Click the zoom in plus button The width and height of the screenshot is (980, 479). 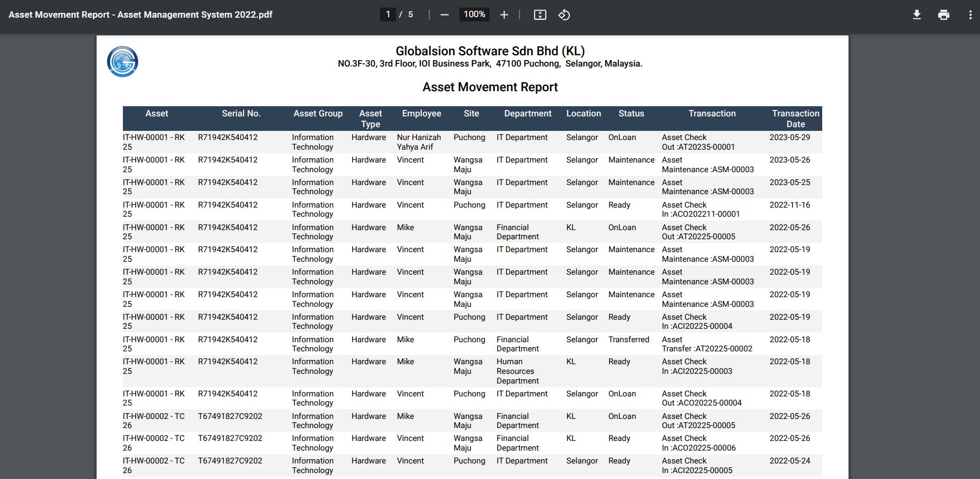pyautogui.click(x=504, y=15)
